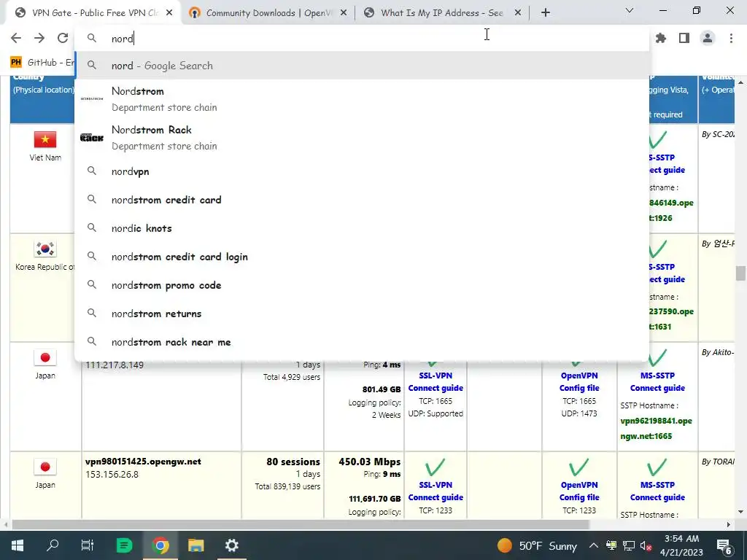Open the muted volume tray icon
Image resolution: width=747 pixels, height=560 pixels.
point(646,545)
